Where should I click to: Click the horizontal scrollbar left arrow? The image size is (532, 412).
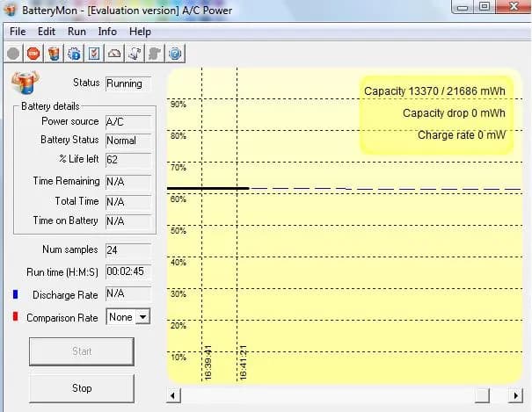173,394
